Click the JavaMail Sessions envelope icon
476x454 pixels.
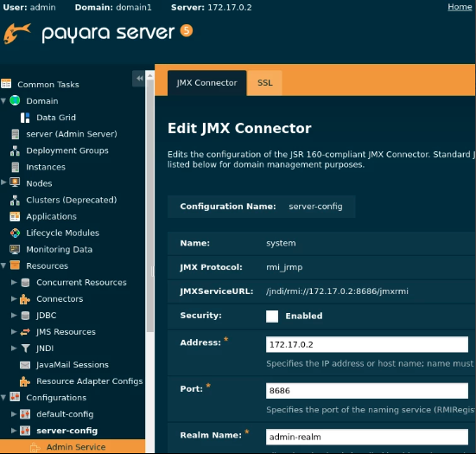point(25,365)
